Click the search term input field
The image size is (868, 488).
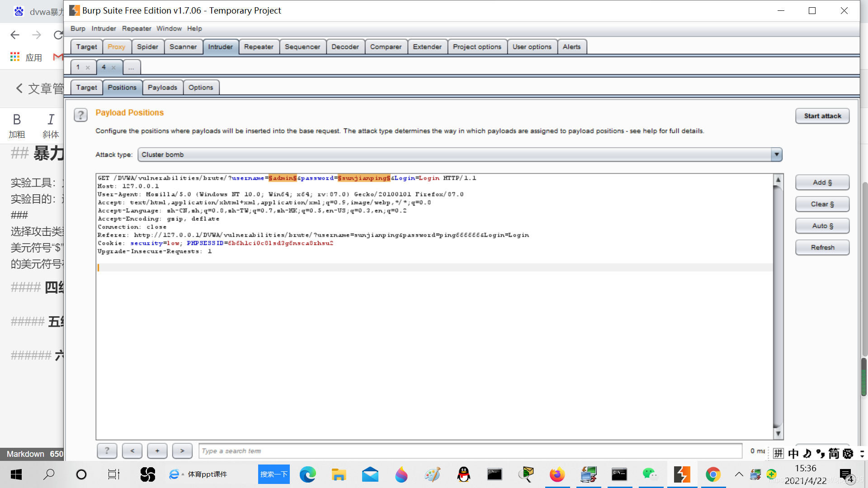(x=470, y=450)
